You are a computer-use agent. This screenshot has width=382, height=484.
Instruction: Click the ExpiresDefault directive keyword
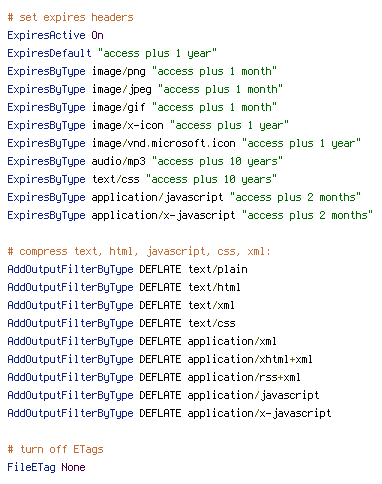pyautogui.click(x=49, y=53)
